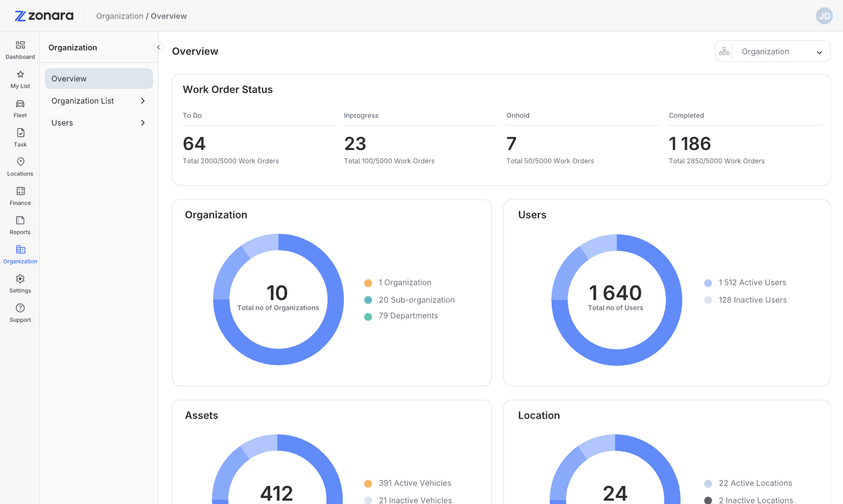Open My List star icon

pos(20,74)
